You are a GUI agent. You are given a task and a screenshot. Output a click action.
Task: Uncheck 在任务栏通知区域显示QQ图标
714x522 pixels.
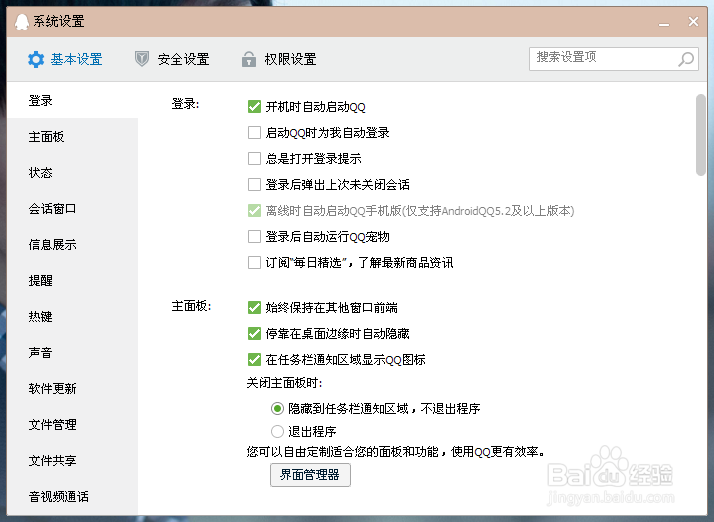click(x=254, y=359)
